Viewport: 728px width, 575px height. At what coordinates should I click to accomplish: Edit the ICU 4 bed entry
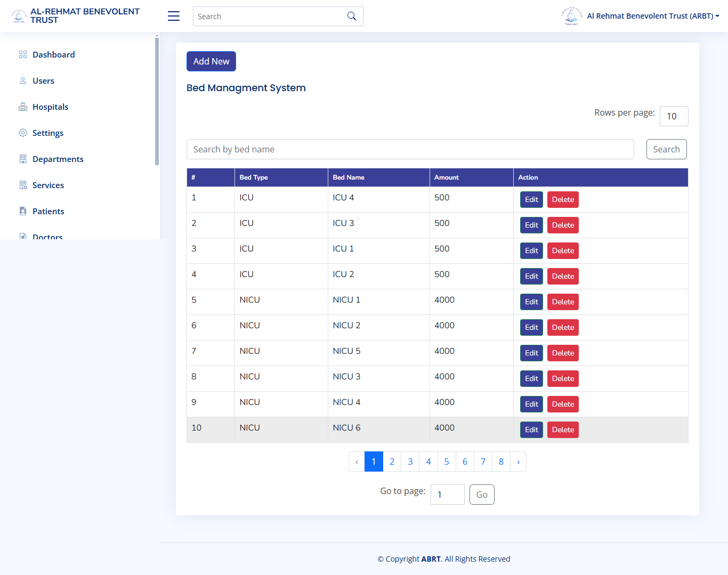pos(531,199)
